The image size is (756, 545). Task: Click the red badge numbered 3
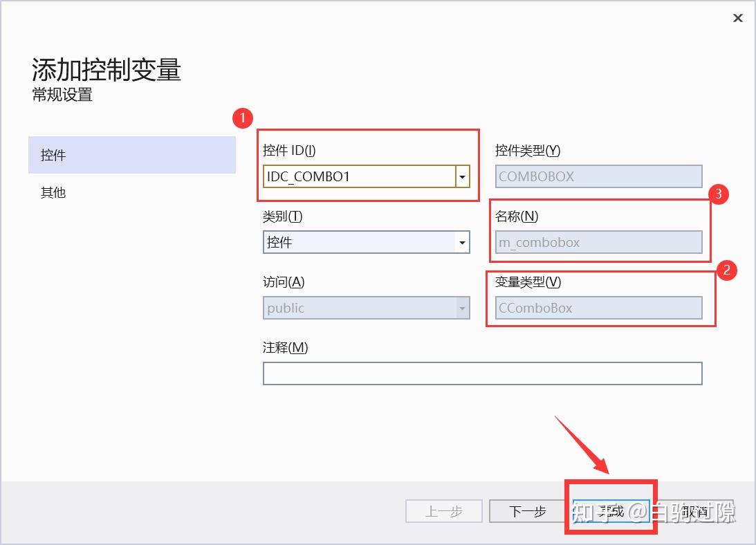click(x=719, y=195)
